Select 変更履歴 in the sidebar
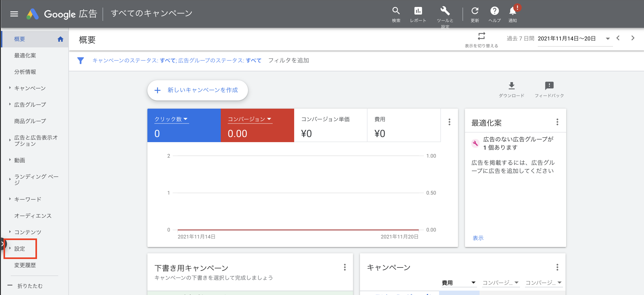 (25, 265)
